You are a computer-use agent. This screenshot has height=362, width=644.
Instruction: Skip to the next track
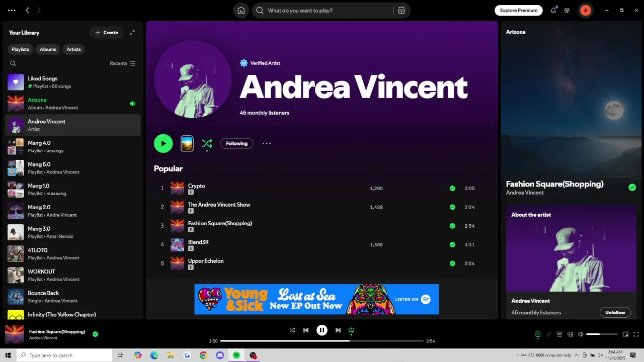coord(338,330)
